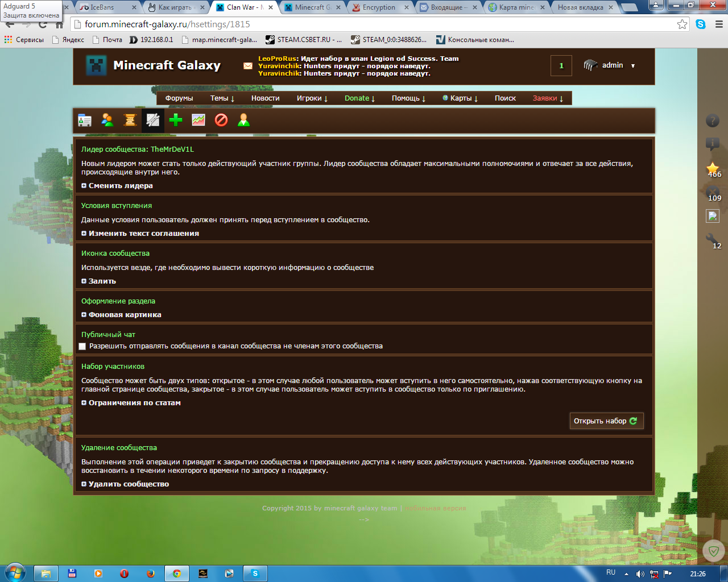
Task: Open the 'Консольные коман...' bookmark
Action: pos(475,40)
